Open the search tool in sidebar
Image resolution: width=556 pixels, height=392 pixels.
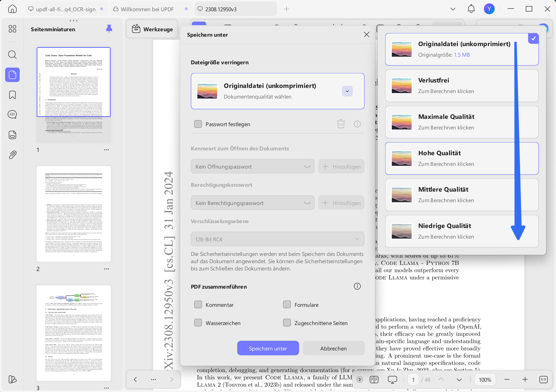tap(12, 55)
